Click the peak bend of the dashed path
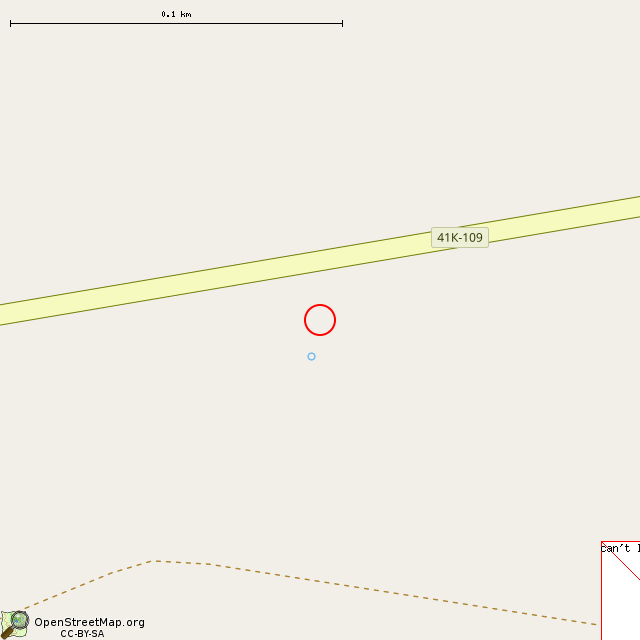 coord(155,561)
